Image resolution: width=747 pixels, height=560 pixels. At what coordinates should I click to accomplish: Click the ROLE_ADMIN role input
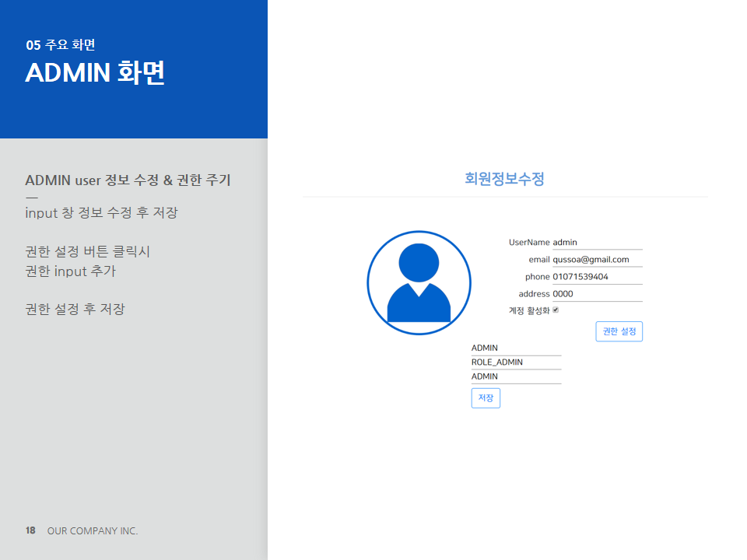(x=516, y=362)
